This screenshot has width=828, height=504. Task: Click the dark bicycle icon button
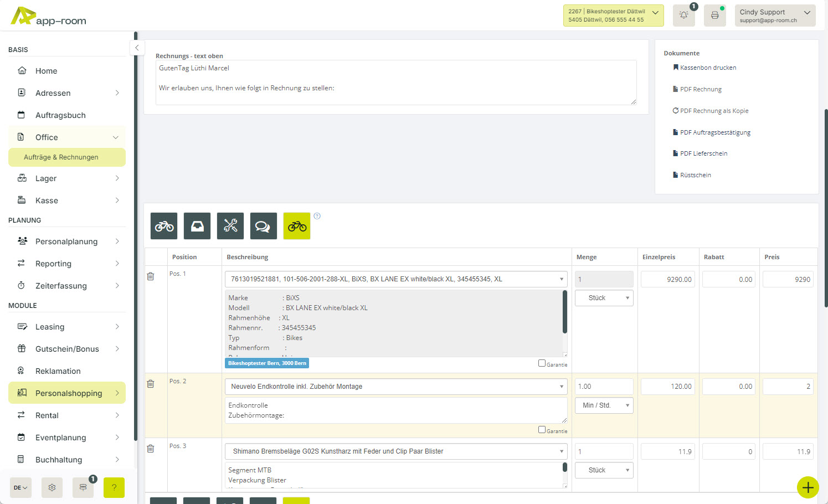click(x=164, y=226)
